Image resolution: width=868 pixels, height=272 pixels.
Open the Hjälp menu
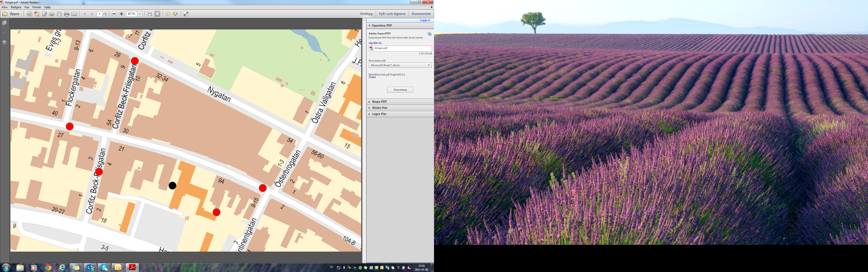(47, 7)
